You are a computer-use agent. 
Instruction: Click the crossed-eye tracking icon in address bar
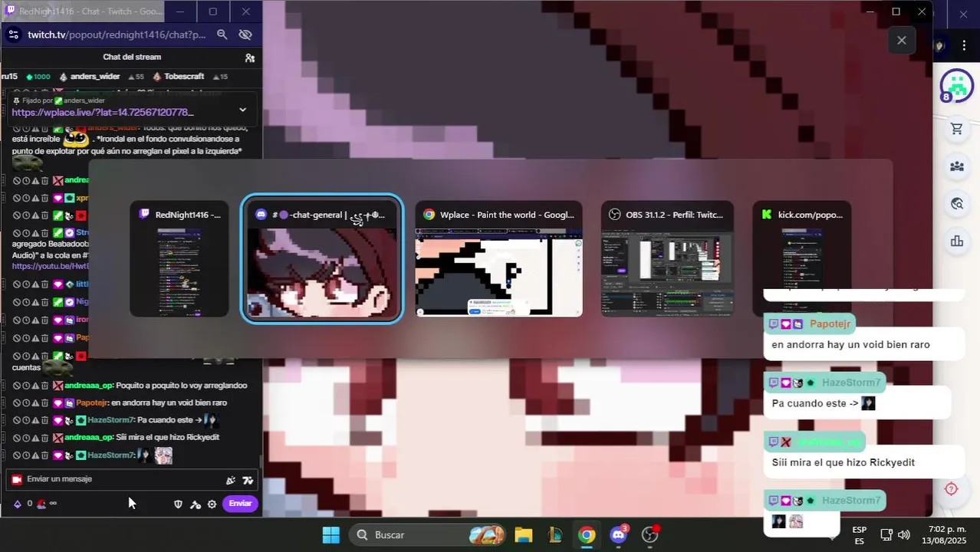coord(245,34)
